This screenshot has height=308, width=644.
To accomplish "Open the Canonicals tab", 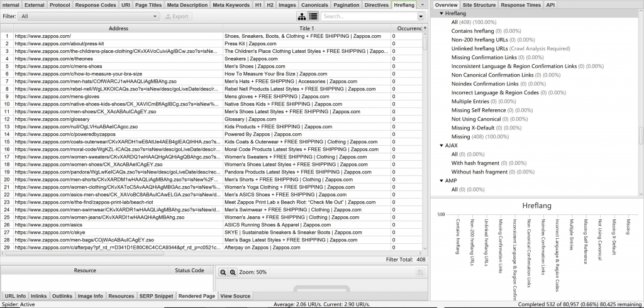I will (x=314, y=5).
